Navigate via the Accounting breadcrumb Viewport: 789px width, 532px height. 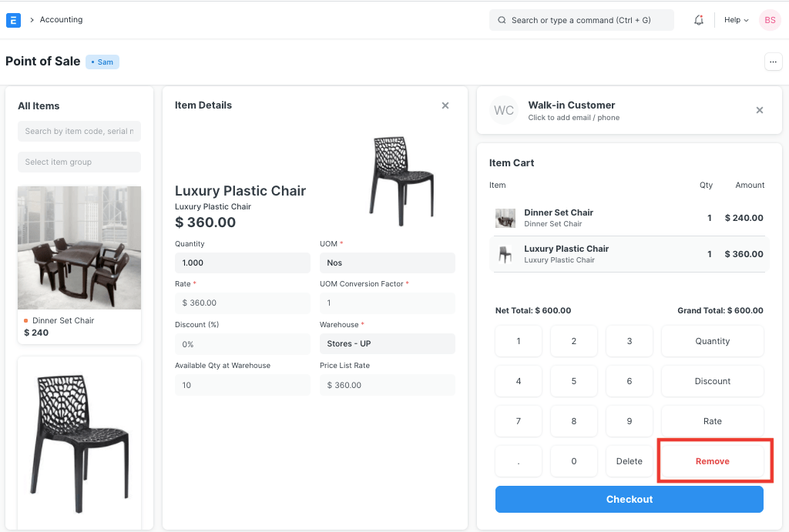pos(60,19)
